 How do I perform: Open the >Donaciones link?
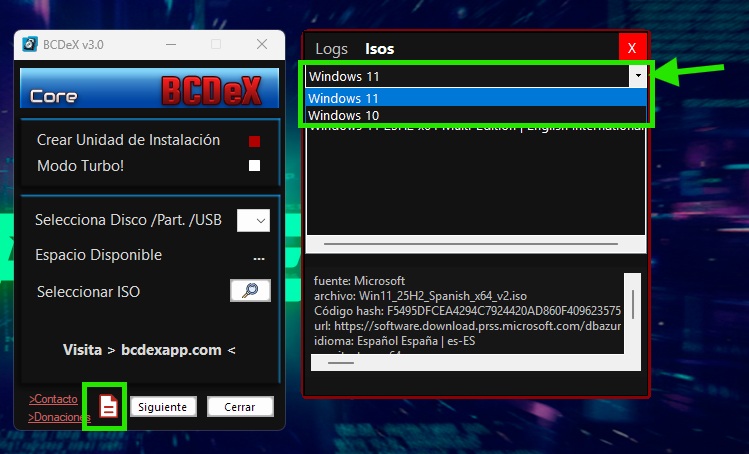[59, 417]
